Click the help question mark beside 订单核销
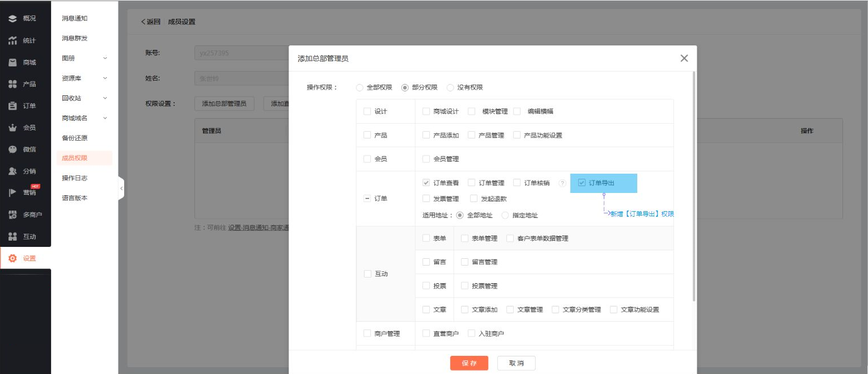 (562, 183)
